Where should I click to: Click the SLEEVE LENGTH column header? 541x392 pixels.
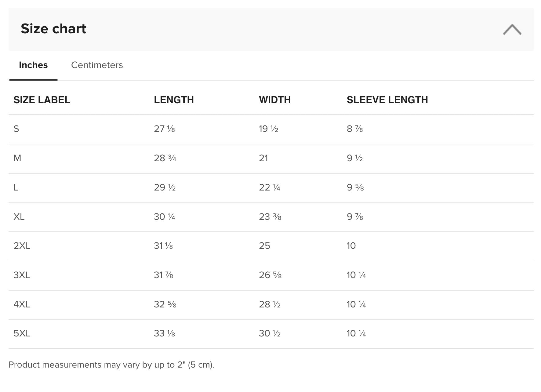(x=387, y=100)
